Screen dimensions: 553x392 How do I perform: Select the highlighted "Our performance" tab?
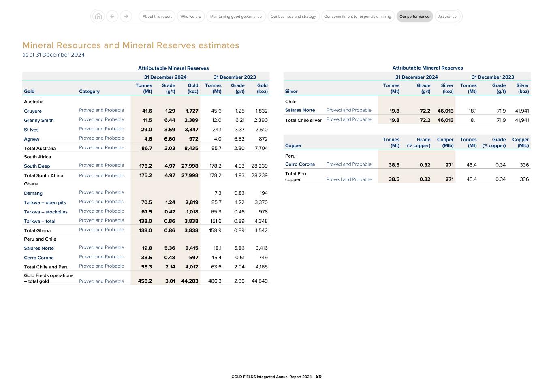coord(414,16)
